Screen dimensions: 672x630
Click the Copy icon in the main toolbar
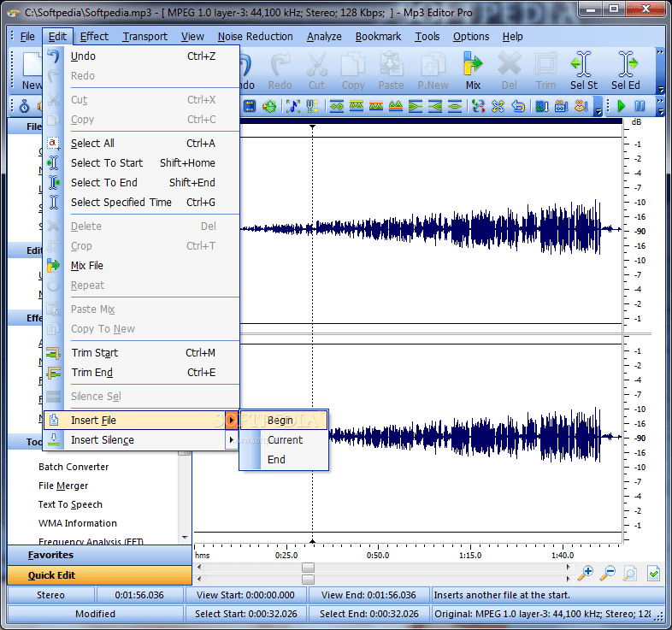353,70
